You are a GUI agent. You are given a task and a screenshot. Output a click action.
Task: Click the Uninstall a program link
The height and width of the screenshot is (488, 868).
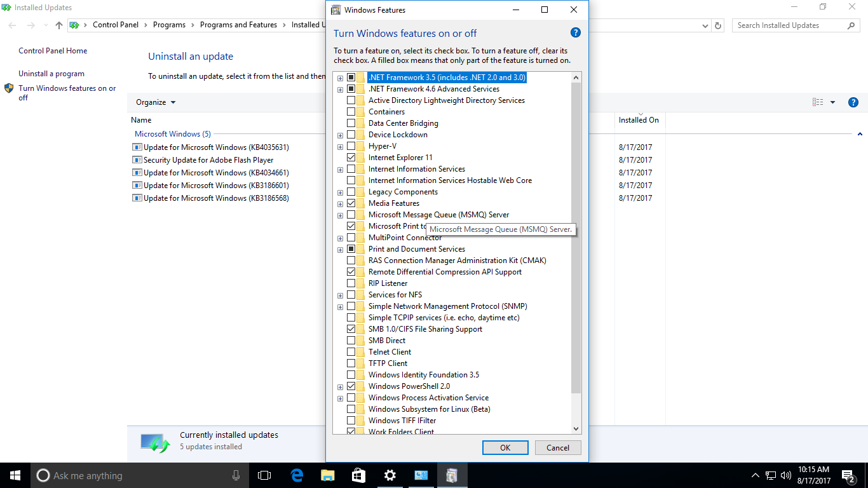(x=51, y=74)
